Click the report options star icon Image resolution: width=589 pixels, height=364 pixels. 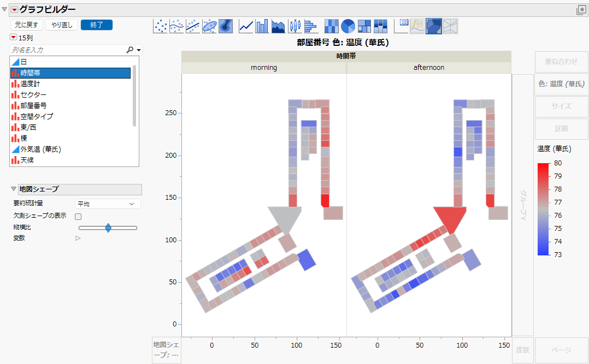click(x=581, y=10)
